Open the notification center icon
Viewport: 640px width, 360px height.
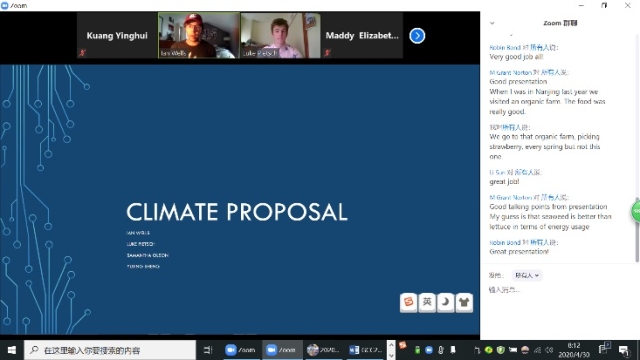624,350
